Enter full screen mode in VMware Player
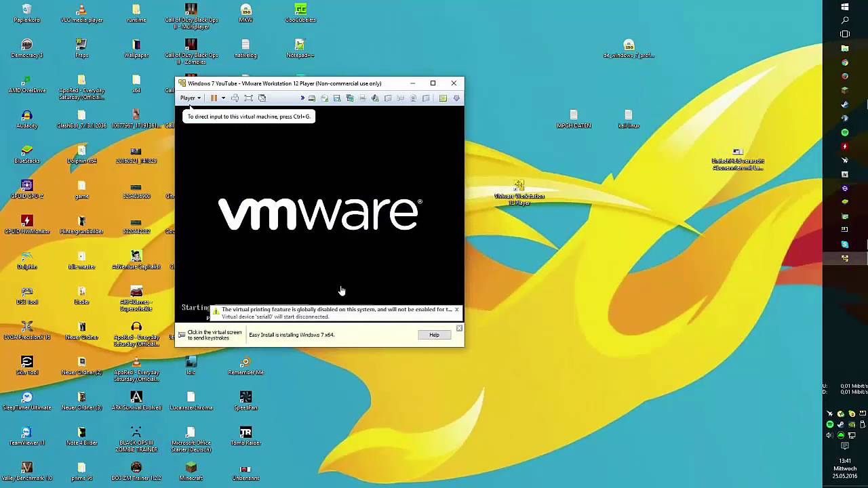This screenshot has height=488, width=868. (x=249, y=98)
